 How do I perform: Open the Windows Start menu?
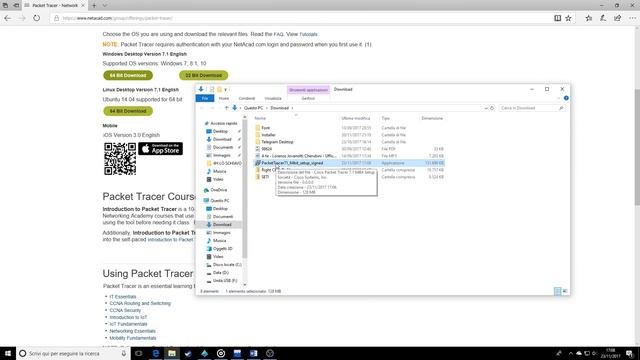8,353
